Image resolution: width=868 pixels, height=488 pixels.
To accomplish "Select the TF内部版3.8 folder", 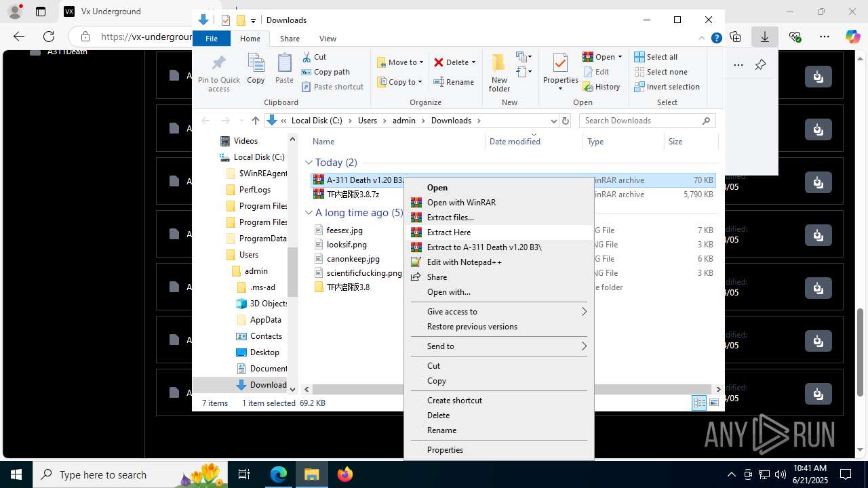I will click(348, 287).
